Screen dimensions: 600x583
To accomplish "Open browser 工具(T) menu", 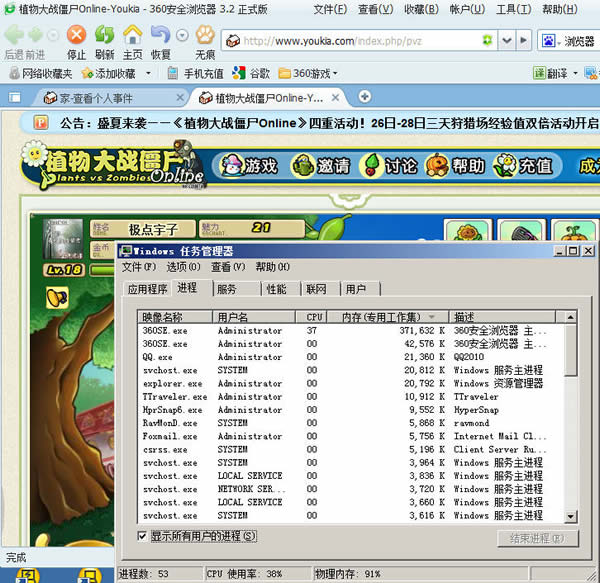I will (x=514, y=9).
